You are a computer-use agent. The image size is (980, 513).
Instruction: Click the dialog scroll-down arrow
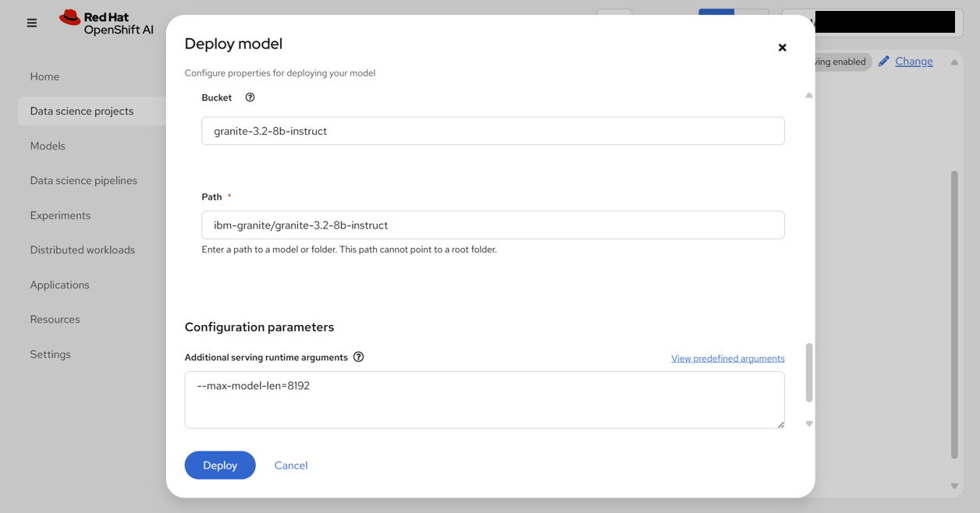(809, 424)
